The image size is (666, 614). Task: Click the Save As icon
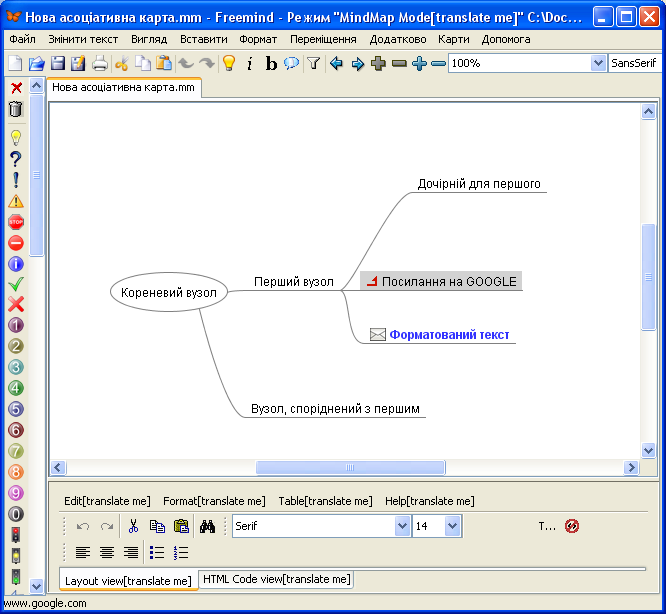click(78, 63)
